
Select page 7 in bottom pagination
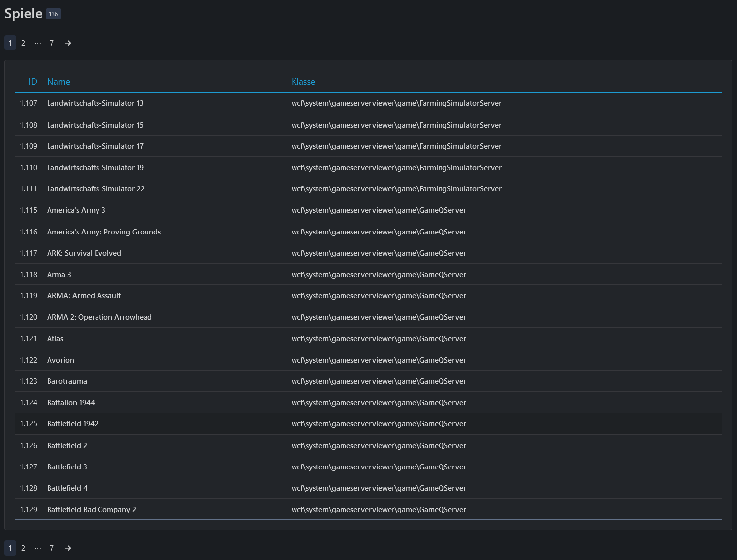52,548
